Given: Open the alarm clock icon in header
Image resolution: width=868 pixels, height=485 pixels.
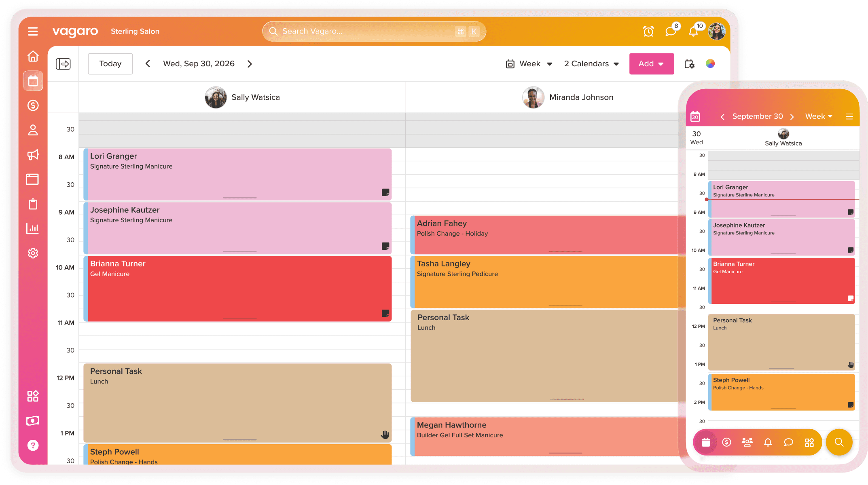Looking at the screenshot, I should point(648,32).
